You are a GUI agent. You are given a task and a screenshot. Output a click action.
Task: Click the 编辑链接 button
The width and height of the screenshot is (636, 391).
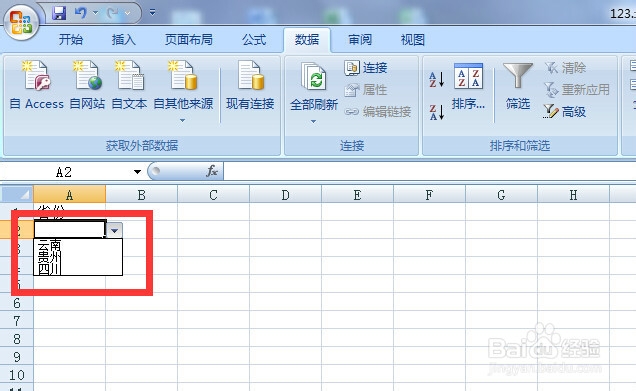click(x=378, y=112)
